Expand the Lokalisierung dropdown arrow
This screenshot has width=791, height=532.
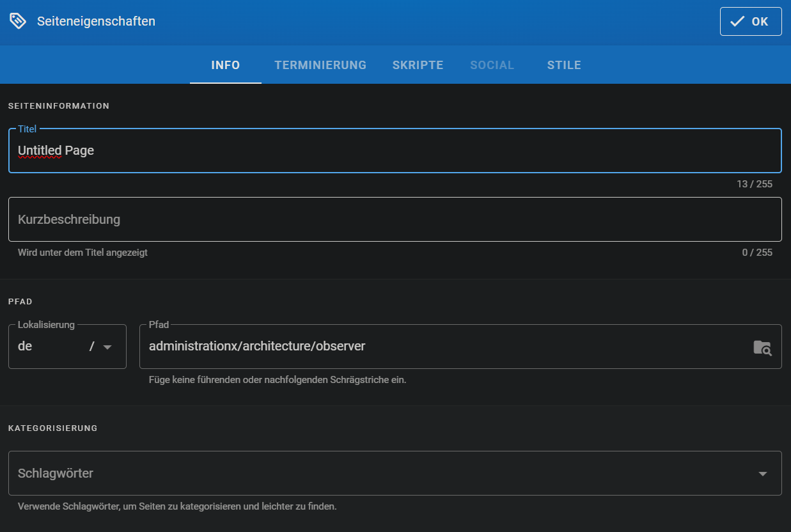[x=107, y=347]
